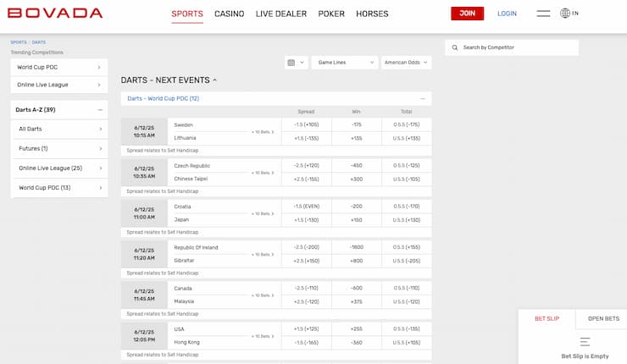627x364 pixels.
Task: Select Online Live League (25) in sidebar
Action: pos(60,168)
